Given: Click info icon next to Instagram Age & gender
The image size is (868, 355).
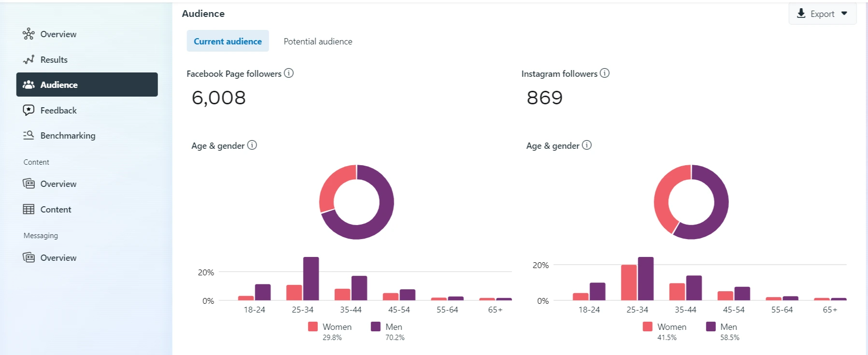Looking at the screenshot, I should 587,145.
